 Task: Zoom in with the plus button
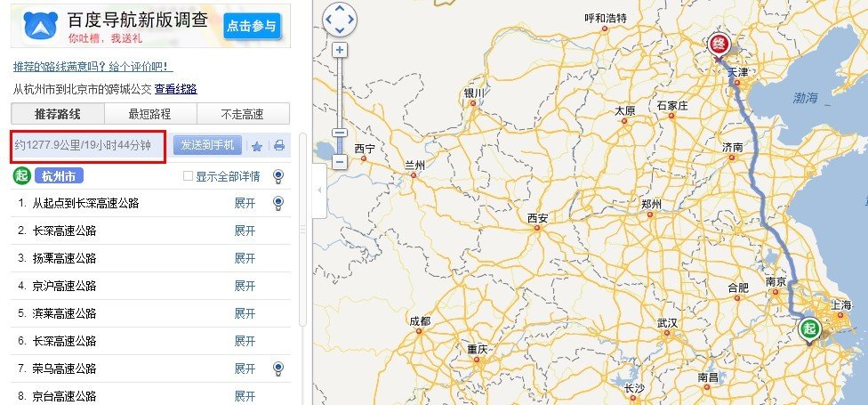pyautogui.click(x=340, y=51)
